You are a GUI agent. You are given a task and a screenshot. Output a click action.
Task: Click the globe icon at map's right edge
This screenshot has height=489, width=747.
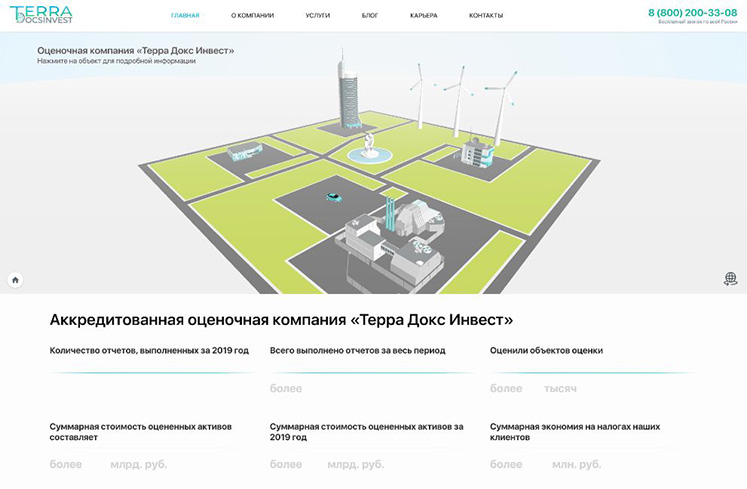730,278
